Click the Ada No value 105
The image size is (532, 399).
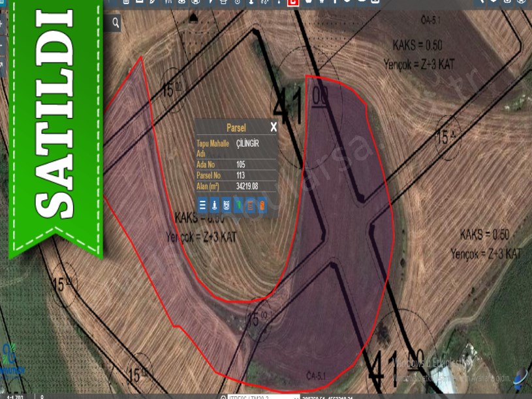241,165
